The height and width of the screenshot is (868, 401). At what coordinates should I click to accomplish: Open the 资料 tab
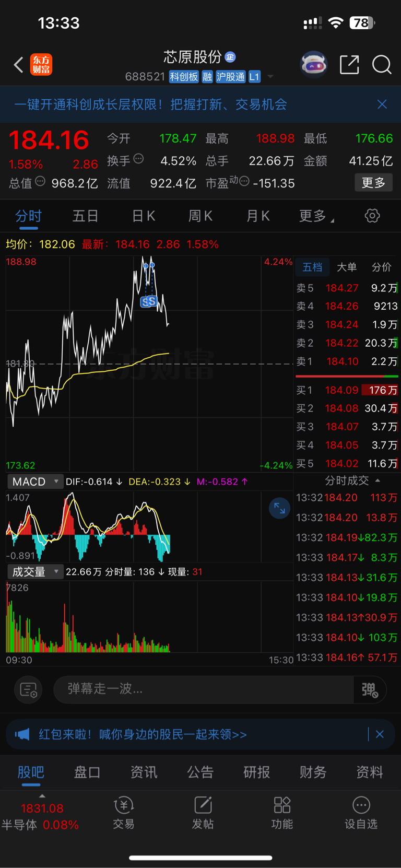(x=370, y=772)
